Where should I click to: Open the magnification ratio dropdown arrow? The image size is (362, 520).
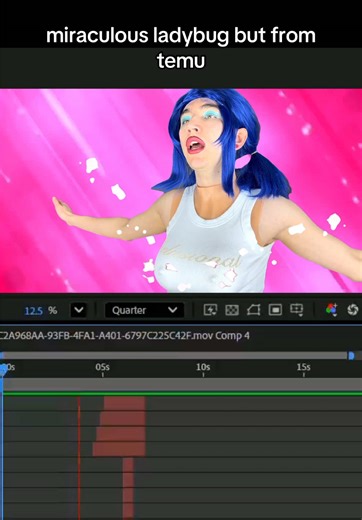(x=79, y=310)
